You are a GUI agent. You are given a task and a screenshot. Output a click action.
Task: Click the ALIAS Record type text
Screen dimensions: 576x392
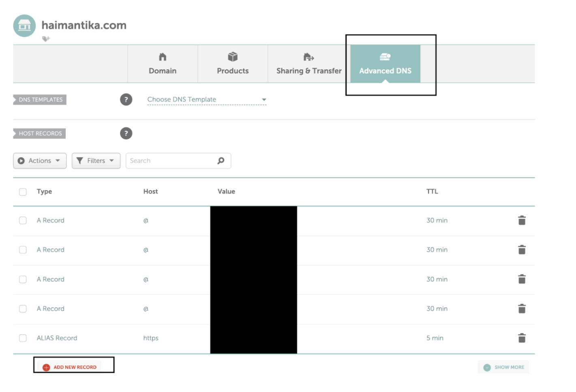(x=57, y=338)
